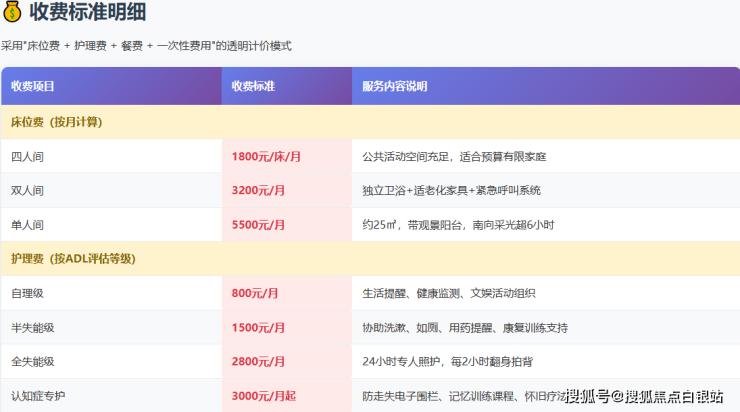Select the 认知症专护 row label
This screenshot has height=412, width=740.
[37, 396]
